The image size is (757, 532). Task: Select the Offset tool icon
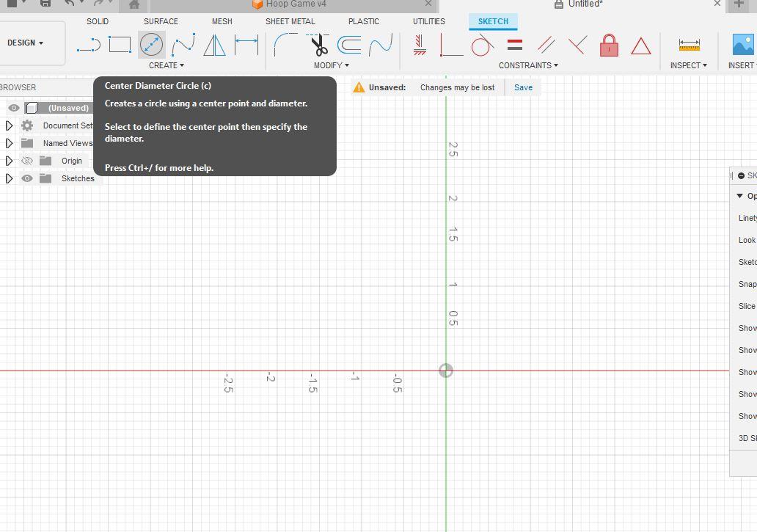tap(349, 45)
